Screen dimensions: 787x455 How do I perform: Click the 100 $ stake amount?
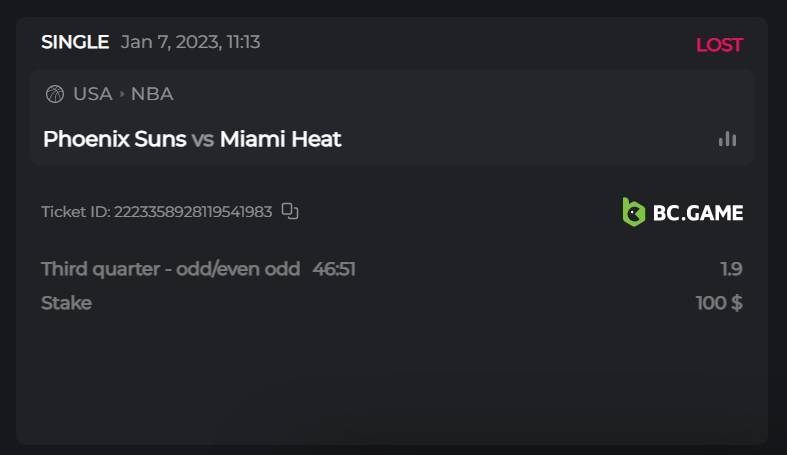point(719,303)
